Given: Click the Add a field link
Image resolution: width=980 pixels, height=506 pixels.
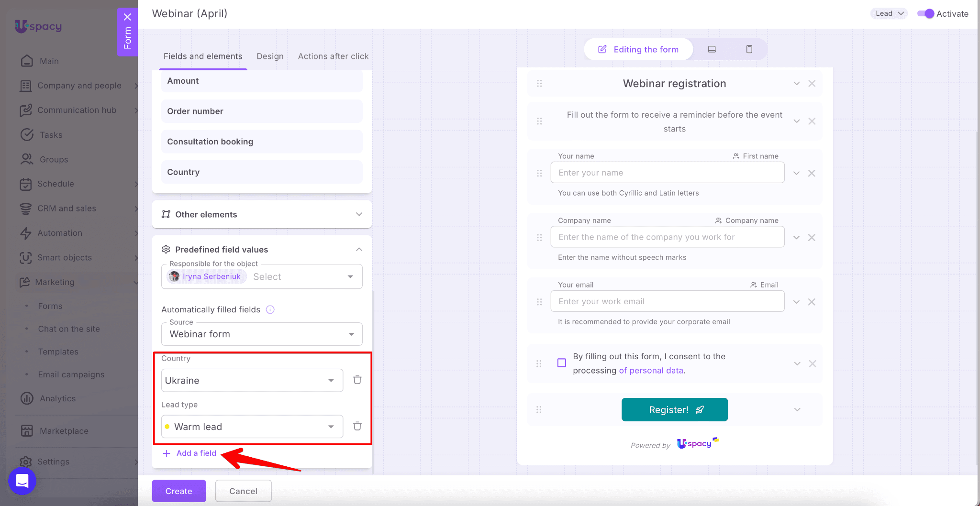Looking at the screenshot, I should (196, 453).
